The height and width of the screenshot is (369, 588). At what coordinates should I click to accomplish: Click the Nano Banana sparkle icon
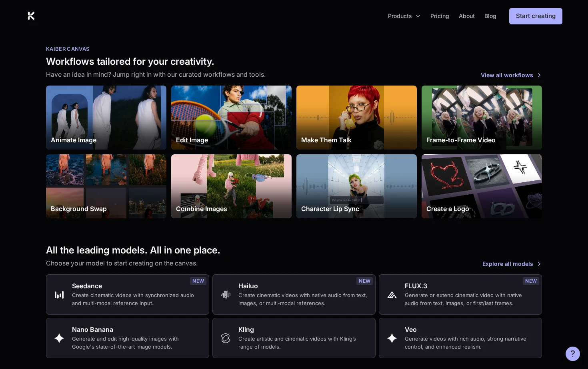(x=59, y=338)
